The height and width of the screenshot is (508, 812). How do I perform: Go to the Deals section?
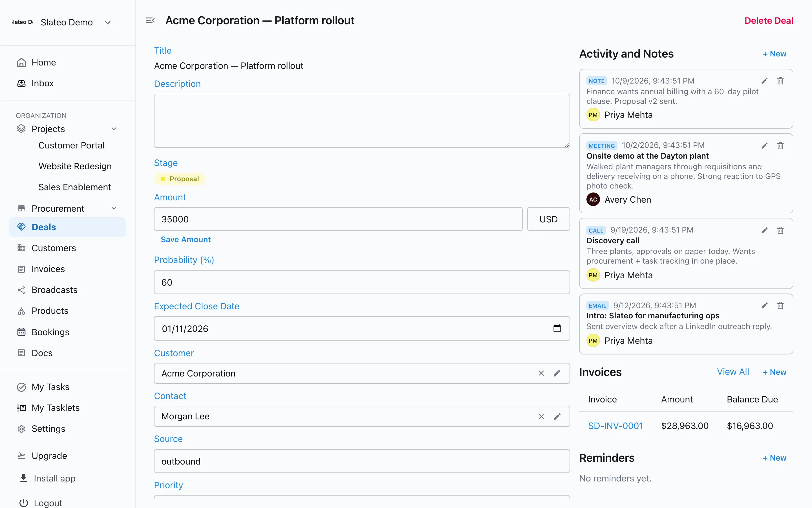[x=68, y=227]
